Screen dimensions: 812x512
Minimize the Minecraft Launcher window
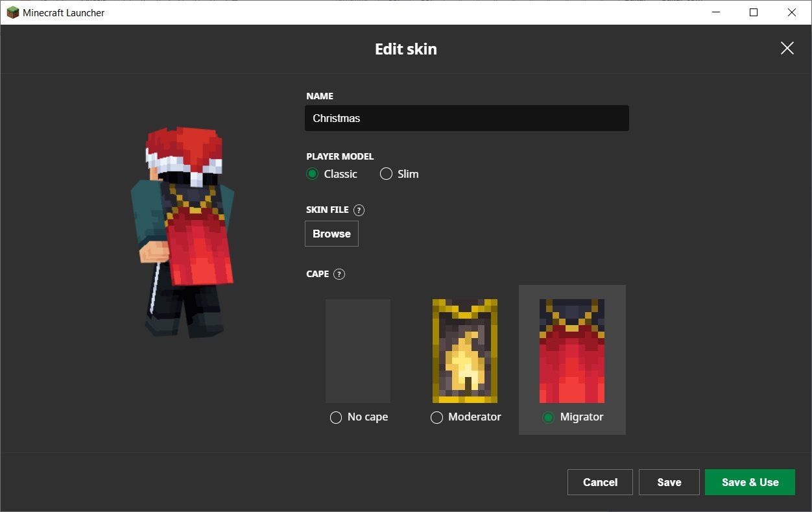click(x=716, y=12)
